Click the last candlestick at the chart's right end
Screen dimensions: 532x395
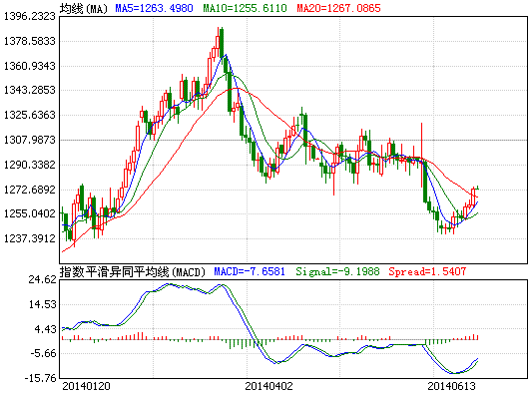tap(478, 188)
